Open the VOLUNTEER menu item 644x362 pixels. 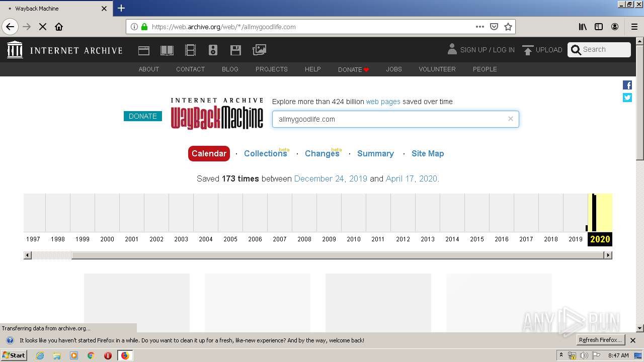point(437,69)
